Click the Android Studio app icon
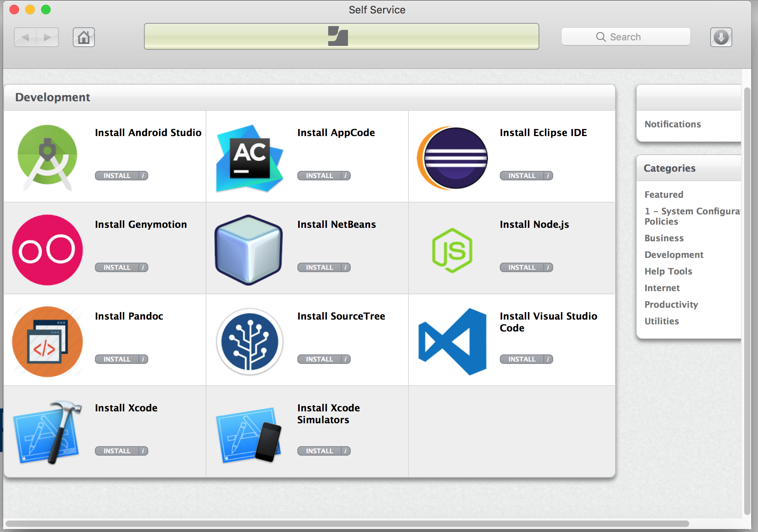The width and height of the screenshot is (758, 532). (x=47, y=157)
